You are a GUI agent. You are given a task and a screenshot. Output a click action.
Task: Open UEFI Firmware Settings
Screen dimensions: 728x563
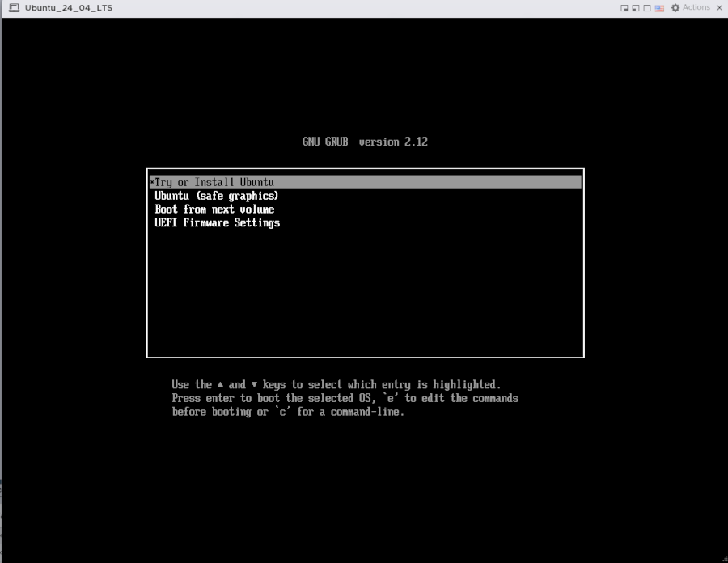click(218, 222)
